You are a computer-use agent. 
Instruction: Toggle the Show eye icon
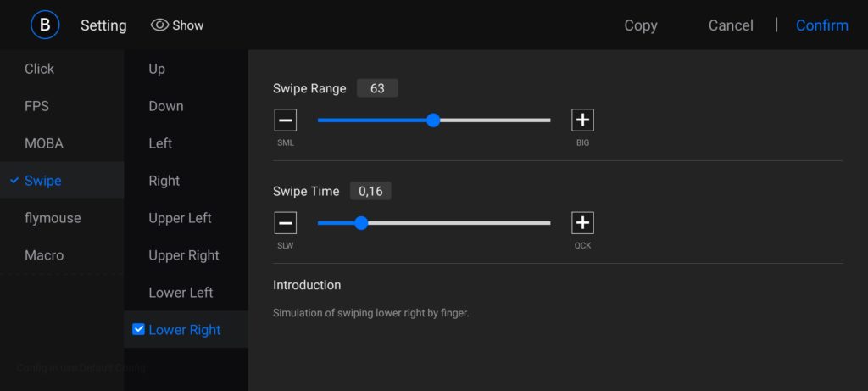tap(159, 25)
